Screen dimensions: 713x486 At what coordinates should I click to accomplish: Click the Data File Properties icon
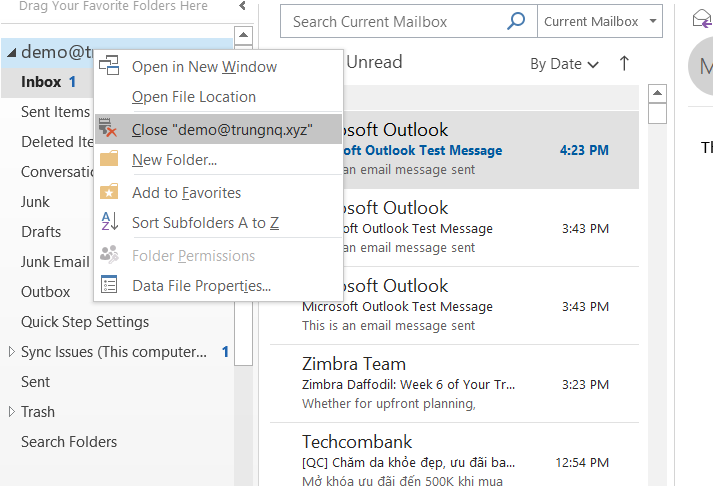pos(109,284)
